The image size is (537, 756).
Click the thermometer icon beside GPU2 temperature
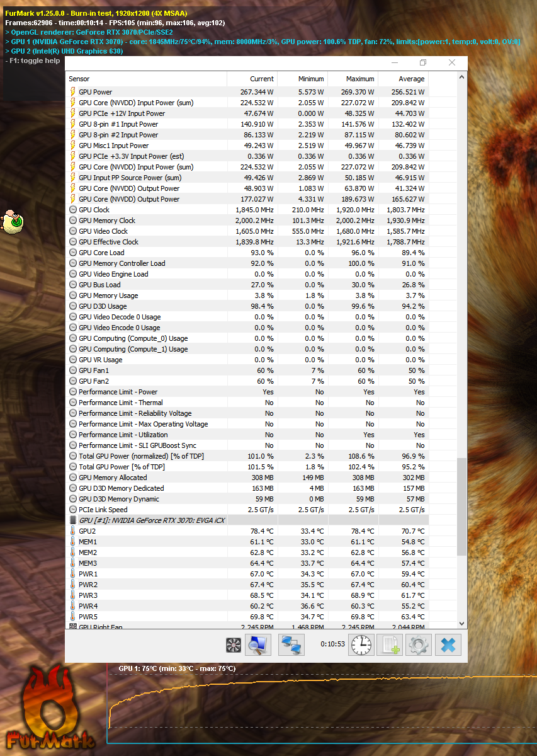click(x=73, y=531)
